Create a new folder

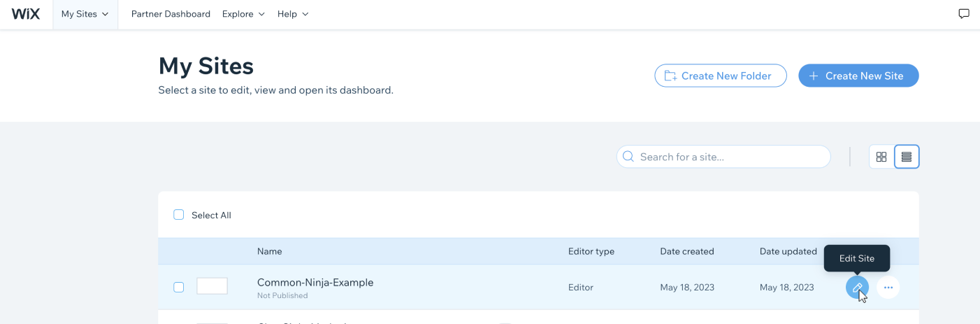click(x=721, y=76)
